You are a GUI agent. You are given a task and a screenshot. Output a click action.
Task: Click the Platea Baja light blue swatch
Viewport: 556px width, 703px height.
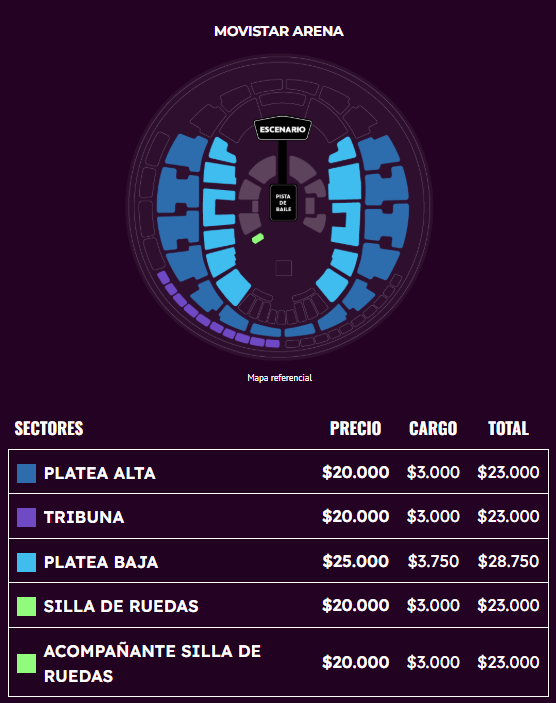[x=26, y=562]
